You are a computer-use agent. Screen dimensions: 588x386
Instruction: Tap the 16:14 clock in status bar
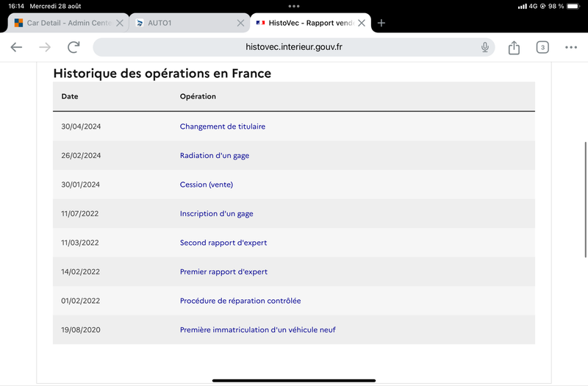click(x=16, y=6)
